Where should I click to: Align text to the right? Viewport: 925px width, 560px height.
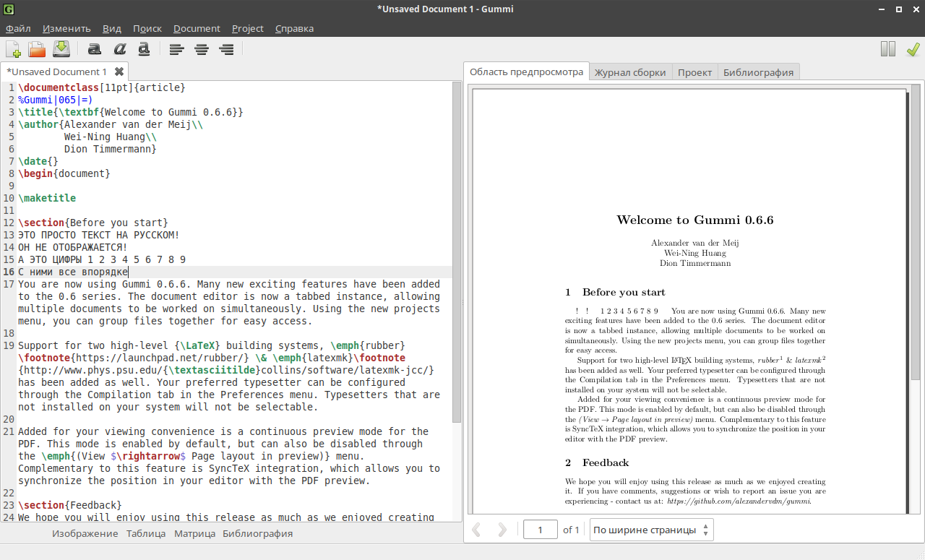226,49
